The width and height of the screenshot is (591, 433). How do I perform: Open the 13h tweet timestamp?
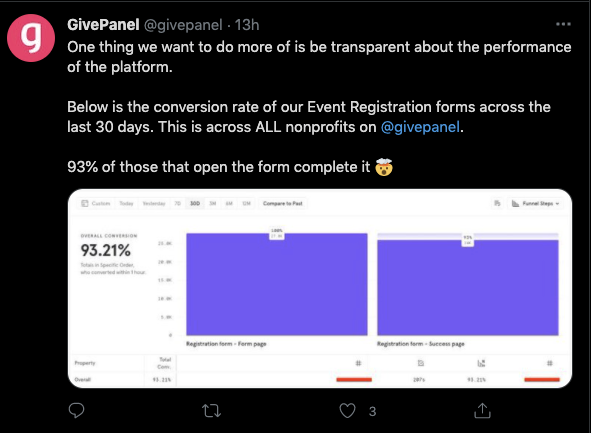click(247, 25)
